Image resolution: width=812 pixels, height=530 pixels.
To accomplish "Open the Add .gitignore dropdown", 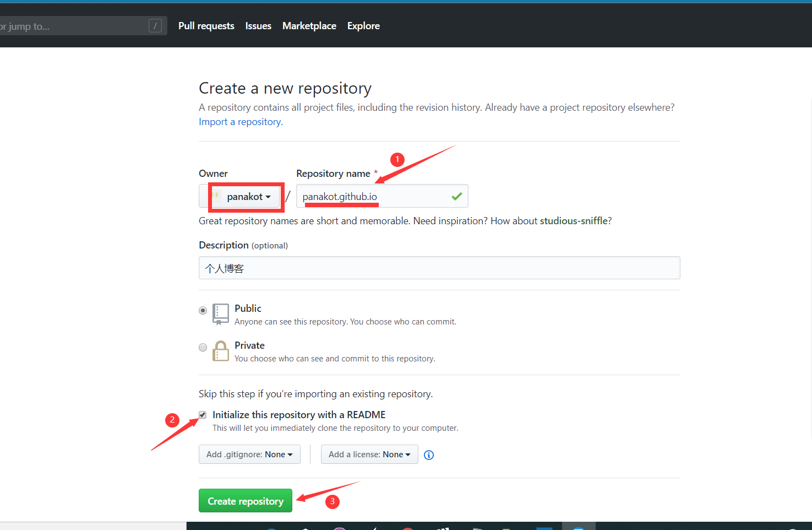I will coord(249,455).
